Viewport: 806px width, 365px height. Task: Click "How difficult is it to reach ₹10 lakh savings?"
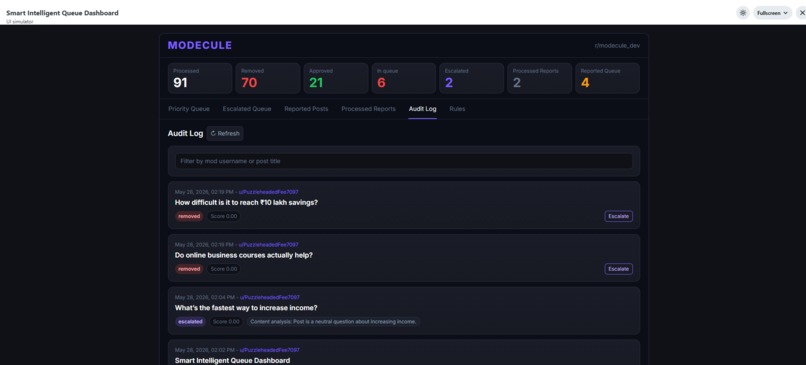tap(246, 203)
